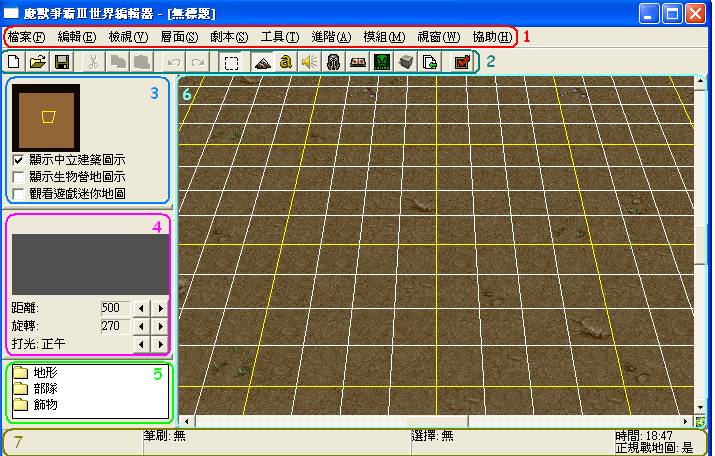Click the minimap thumbnail preview
The height and width of the screenshot is (456, 715).
tap(46, 118)
